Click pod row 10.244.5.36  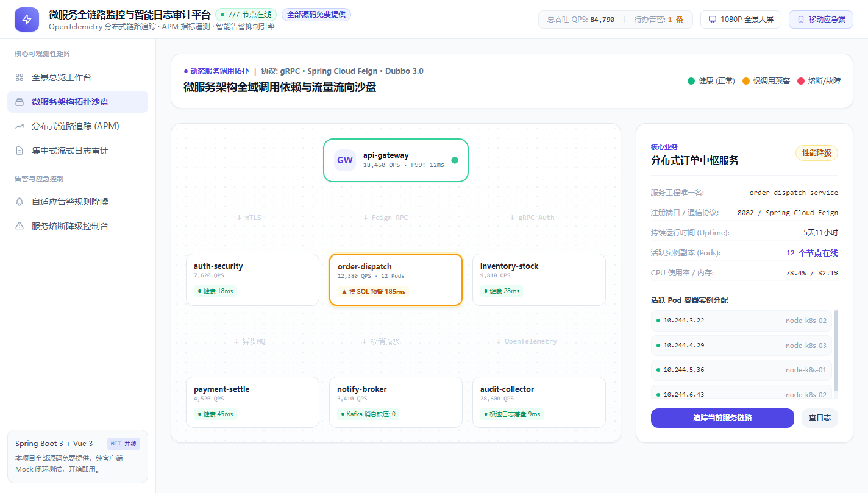click(x=741, y=370)
